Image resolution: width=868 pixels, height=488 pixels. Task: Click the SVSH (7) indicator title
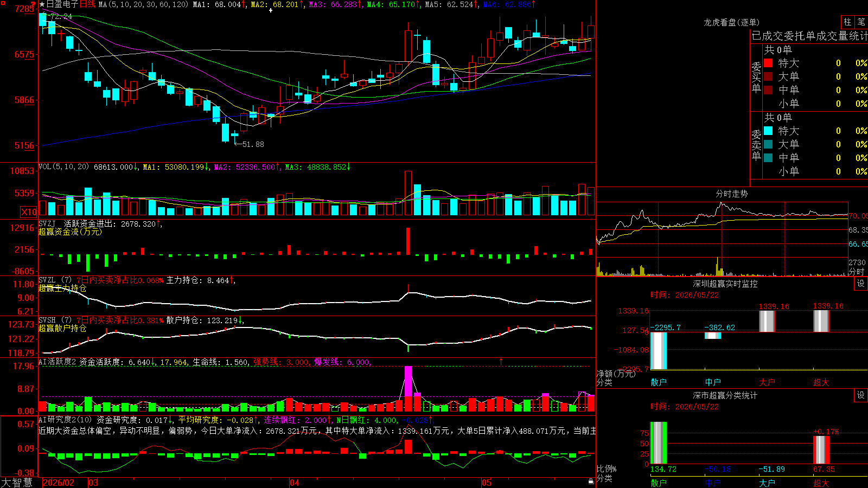(55, 320)
